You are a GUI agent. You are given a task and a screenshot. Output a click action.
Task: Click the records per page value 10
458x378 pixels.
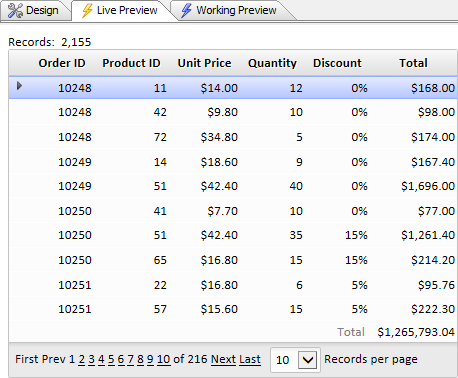click(283, 360)
